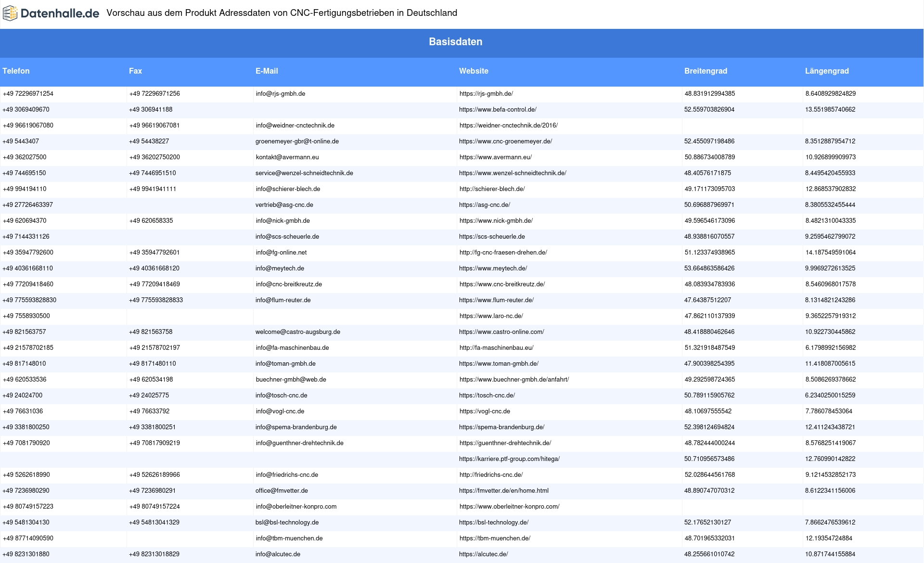This screenshot has height=563, width=924.
Task: Click email info@schierer-blech.de
Action: click(x=288, y=189)
